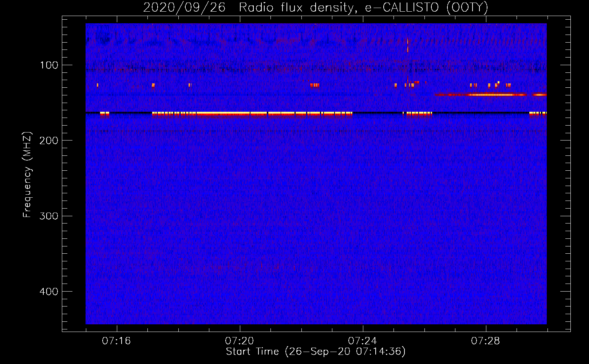Viewport: 589px width, 364px height.
Task: Click the 07:28 time tick label
Action: pyautogui.click(x=486, y=341)
